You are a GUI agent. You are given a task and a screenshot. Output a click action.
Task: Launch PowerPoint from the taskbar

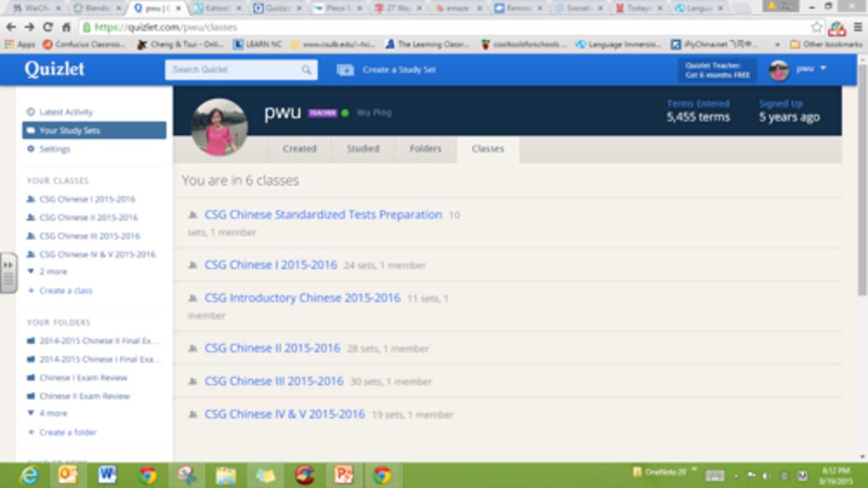pyautogui.click(x=344, y=475)
